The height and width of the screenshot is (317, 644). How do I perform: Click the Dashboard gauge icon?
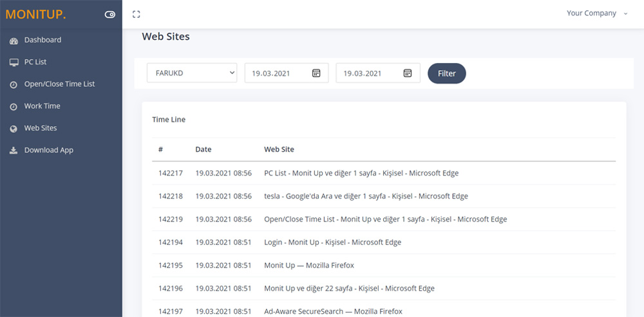14,41
